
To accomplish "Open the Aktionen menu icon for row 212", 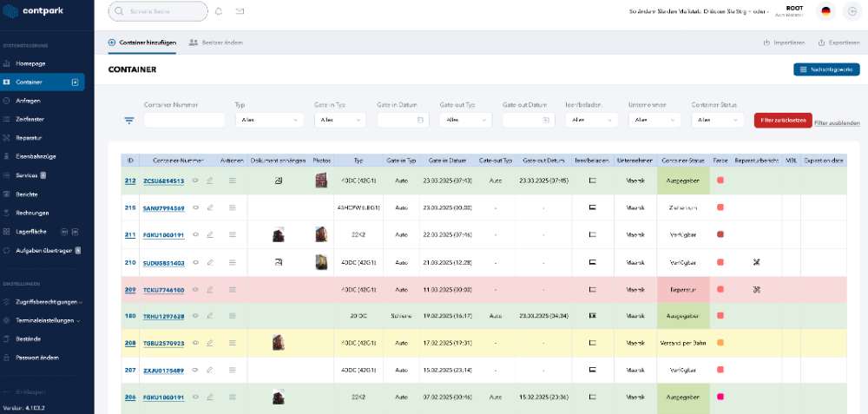I will pos(233,181).
